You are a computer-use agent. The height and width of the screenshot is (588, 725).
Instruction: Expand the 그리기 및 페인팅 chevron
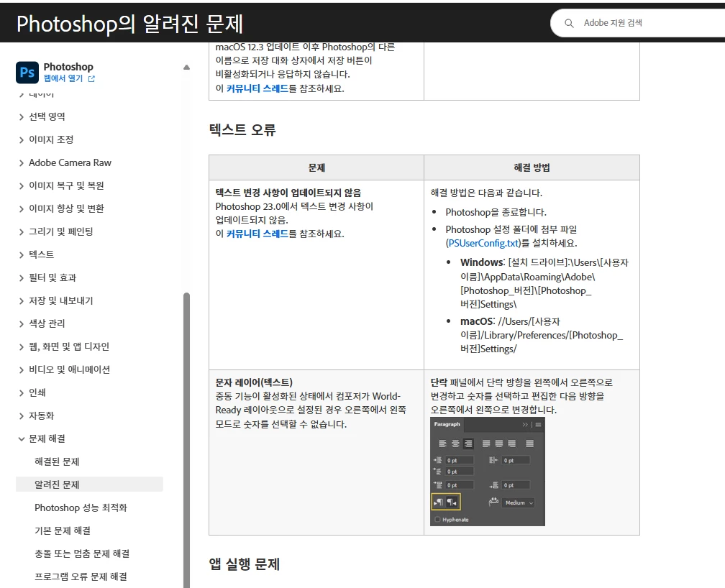click(22, 232)
